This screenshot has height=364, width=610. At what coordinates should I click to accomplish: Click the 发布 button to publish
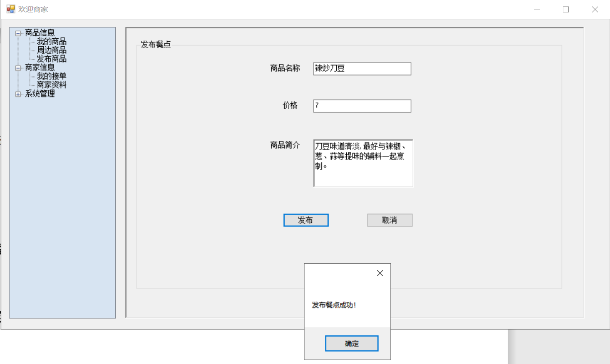305,220
